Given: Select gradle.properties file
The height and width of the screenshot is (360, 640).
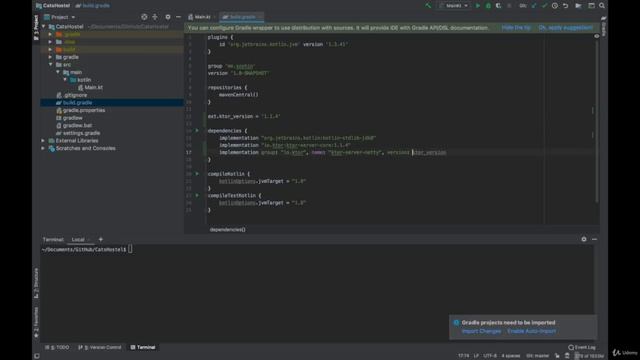Looking at the screenshot, I should [80, 110].
